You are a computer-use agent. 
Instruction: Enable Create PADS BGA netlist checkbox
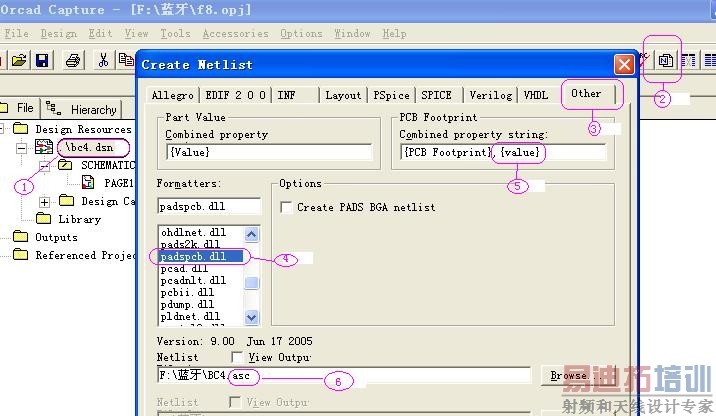point(286,207)
